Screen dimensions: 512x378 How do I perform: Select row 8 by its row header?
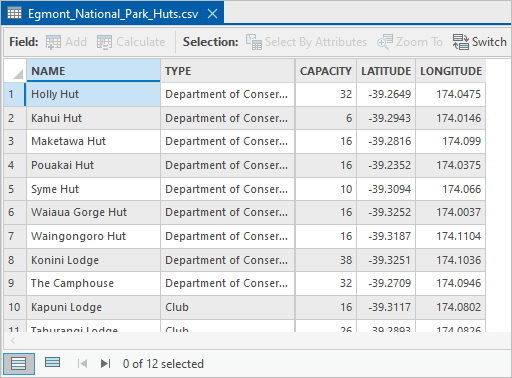(x=15, y=260)
